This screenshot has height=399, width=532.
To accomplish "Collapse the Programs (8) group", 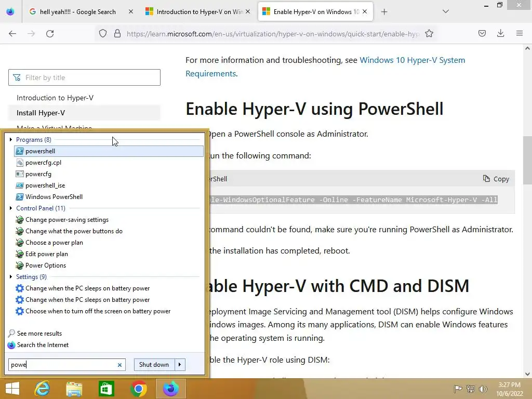I will coord(11,139).
